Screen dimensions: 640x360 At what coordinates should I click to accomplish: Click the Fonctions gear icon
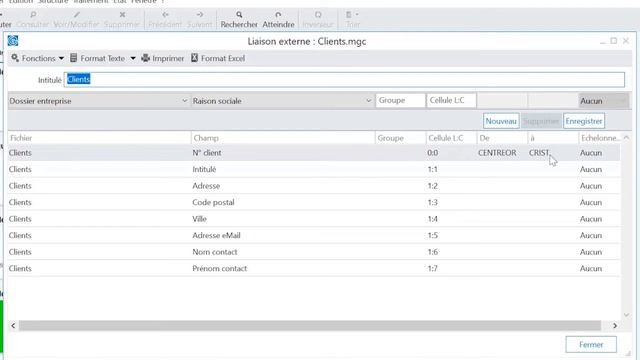point(15,58)
